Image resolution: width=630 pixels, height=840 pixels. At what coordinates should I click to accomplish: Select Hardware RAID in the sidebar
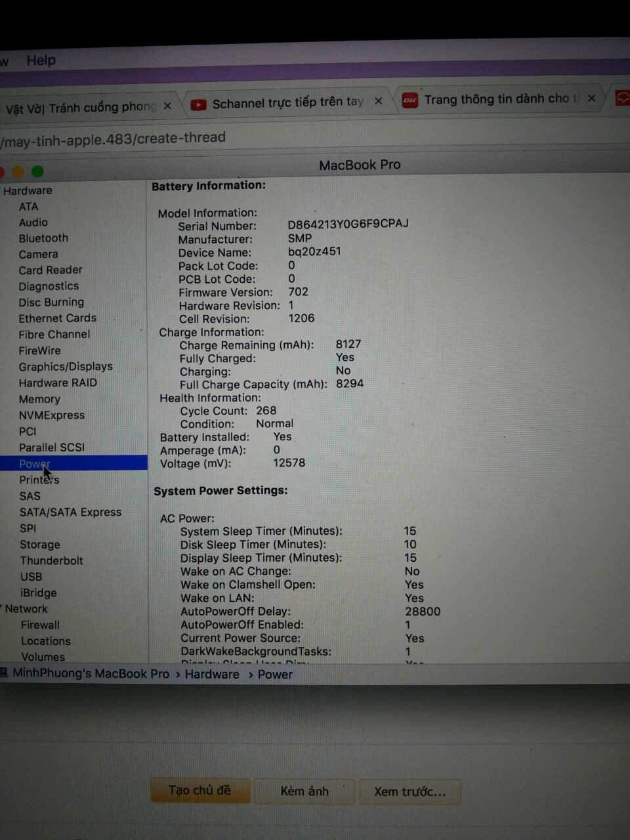[x=58, y=383]
